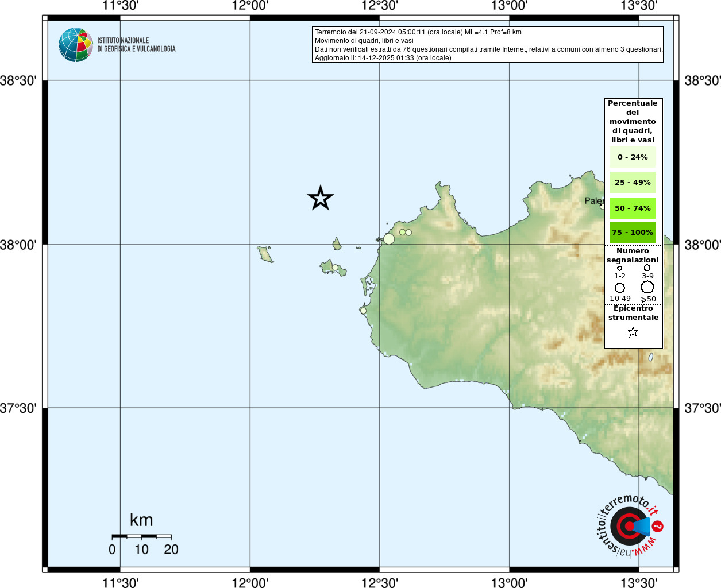Select the 0 - 24% legend swatch
The width and height of the screenshot is (721, 588).
point(633,157)
